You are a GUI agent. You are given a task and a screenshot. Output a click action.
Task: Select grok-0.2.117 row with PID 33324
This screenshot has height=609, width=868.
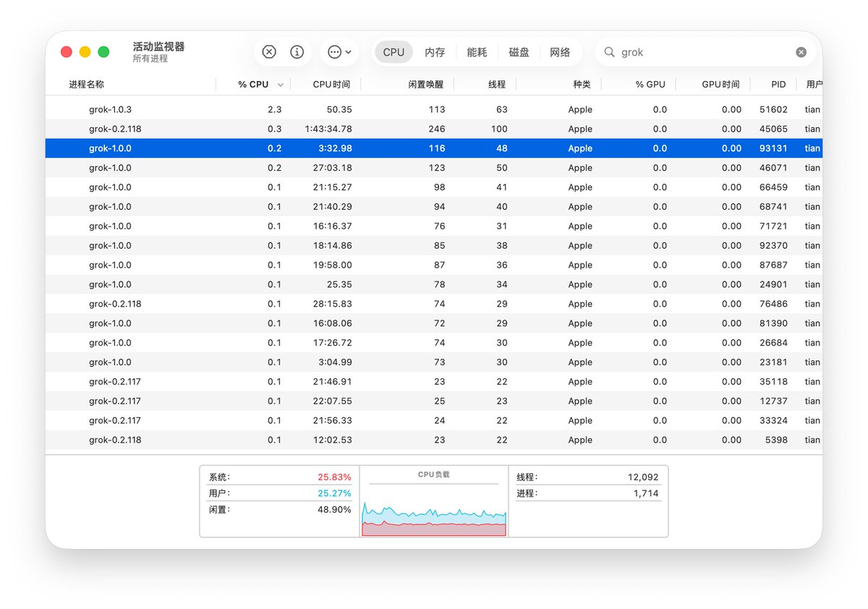click(x=434, y=422)
